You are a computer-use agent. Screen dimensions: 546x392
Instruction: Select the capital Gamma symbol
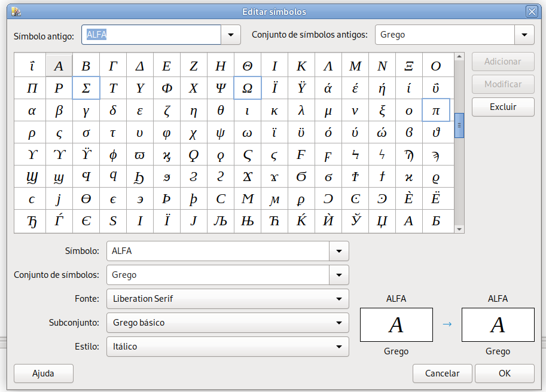[x=113, y=66]
